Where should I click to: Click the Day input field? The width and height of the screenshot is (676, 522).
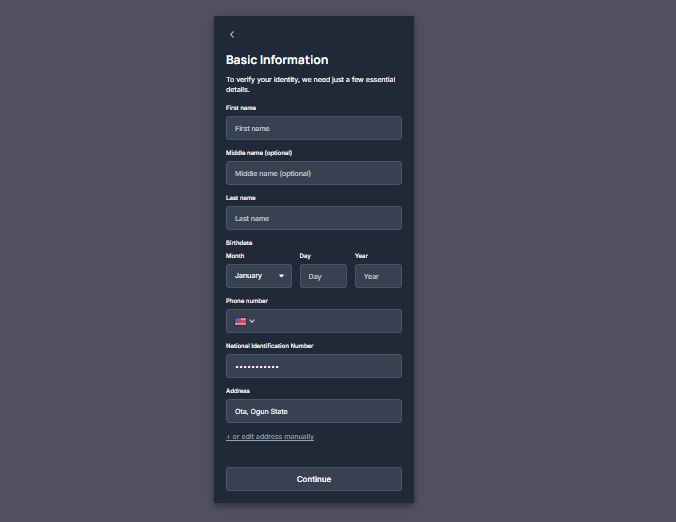[323, 276]
